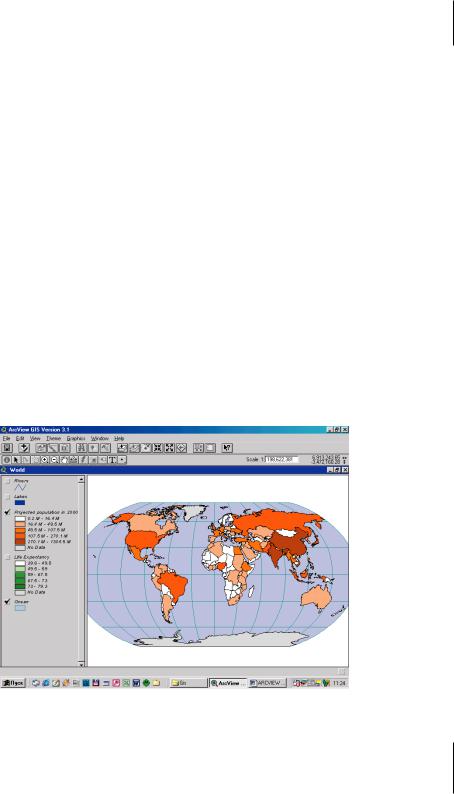Click the darkest orange population swatch

(20, 541)
